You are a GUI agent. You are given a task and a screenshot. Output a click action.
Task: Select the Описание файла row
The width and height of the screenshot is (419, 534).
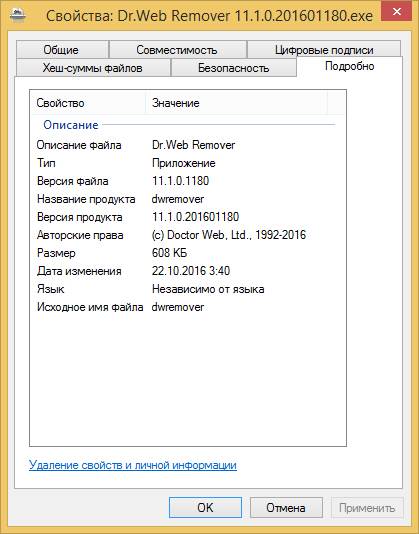188,145
